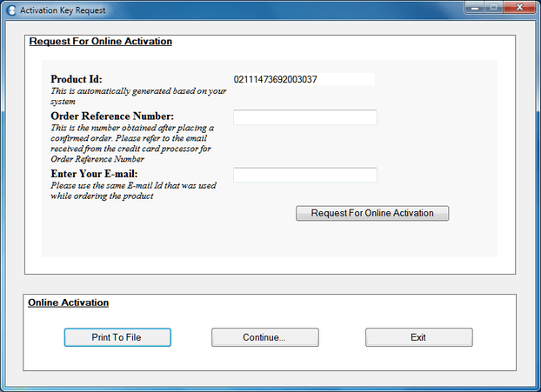This screenshot has height=392, width=541.
Task: Click the application icon in title bar
Action: [11, 10]
